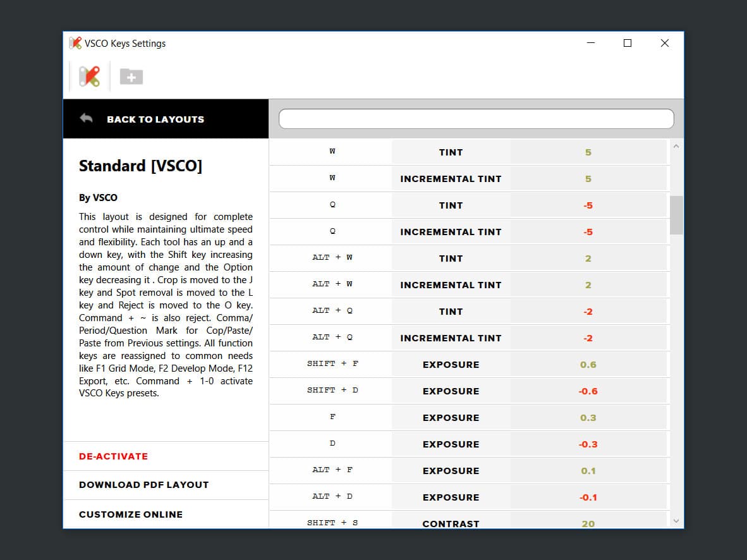Click Contrast value 20
747x560 pixels.
point(588,524)
